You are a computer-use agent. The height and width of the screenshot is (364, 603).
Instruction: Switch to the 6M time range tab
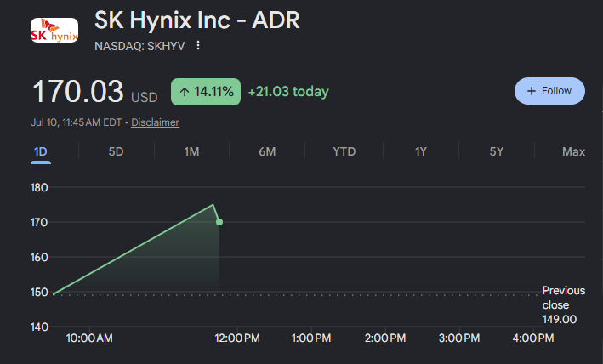267,151
